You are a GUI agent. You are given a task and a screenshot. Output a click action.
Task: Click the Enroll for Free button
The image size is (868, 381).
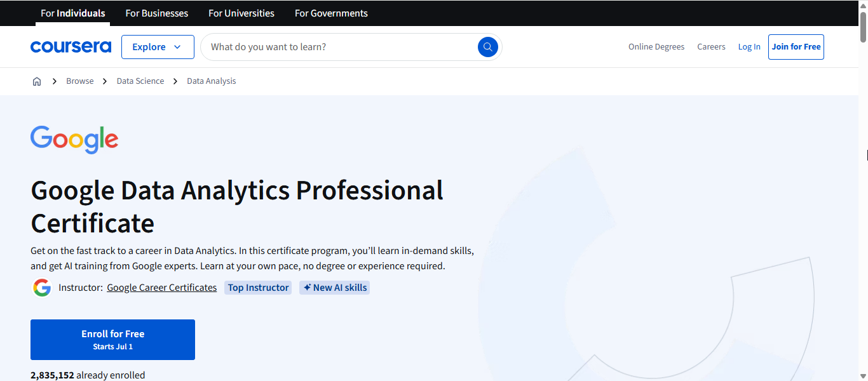point(112,340)
